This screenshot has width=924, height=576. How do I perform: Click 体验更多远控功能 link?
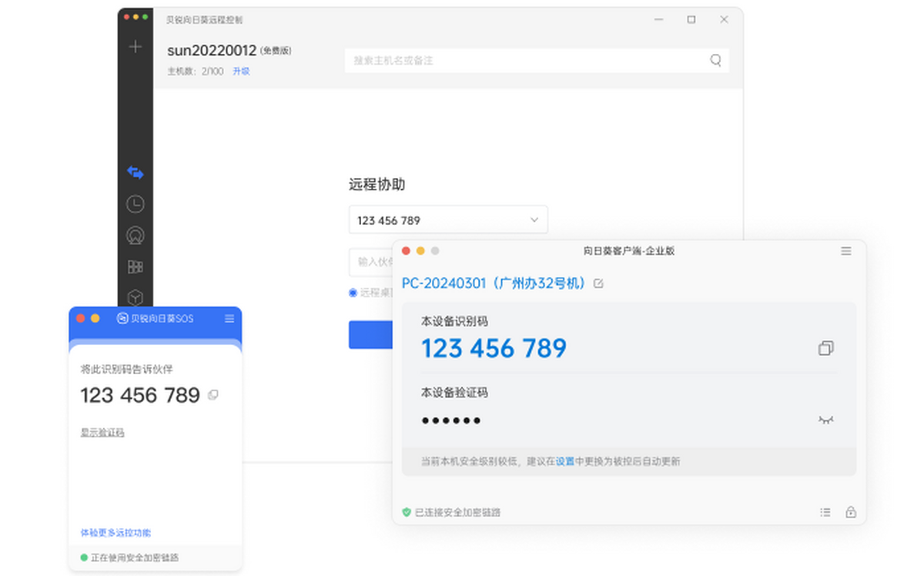tap(115, 533)
